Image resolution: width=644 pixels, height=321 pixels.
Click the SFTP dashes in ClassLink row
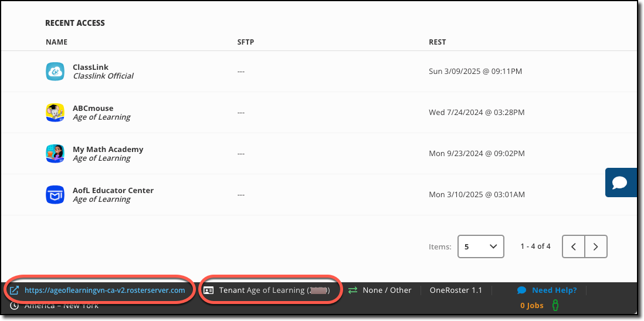tap(241, 72)
